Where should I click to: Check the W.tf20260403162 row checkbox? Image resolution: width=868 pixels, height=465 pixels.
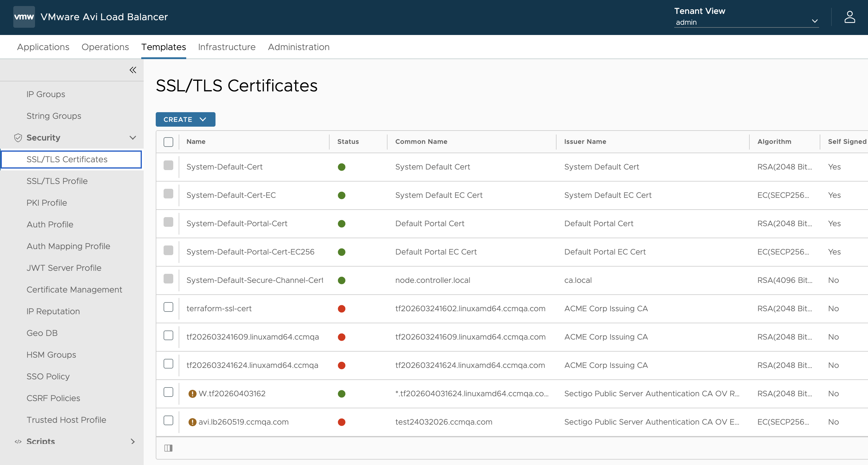pos(168,392)
